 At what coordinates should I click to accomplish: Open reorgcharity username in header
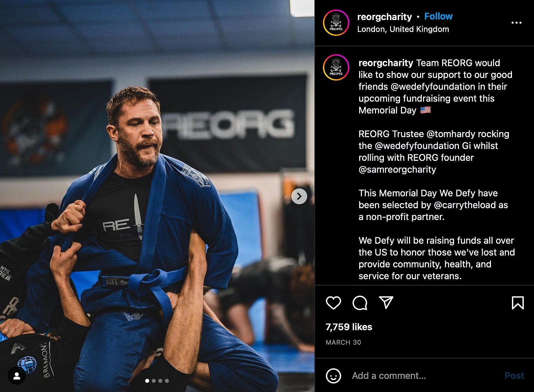(384, 17)
